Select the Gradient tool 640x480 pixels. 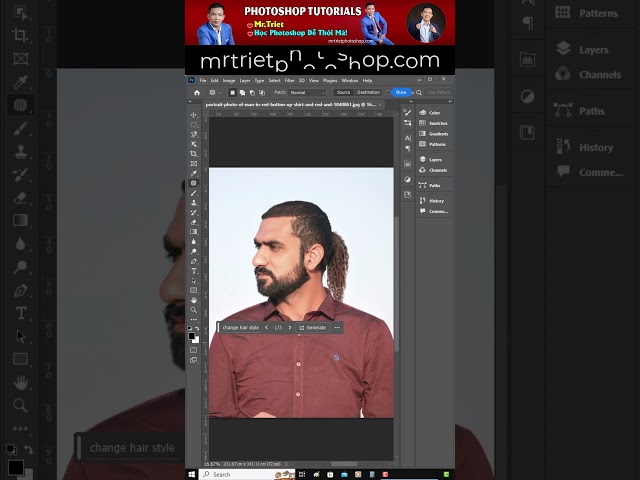coord(194,232)
